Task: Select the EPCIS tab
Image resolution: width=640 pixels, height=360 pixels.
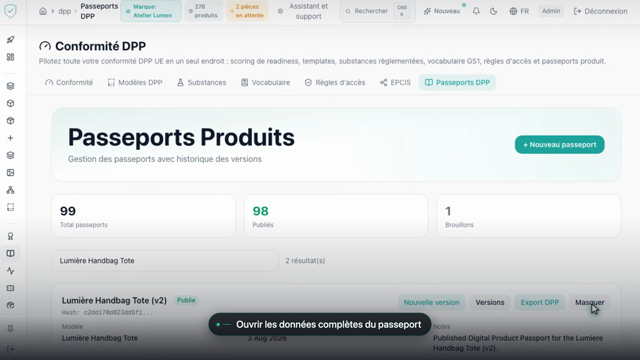Action: [395, 82]
